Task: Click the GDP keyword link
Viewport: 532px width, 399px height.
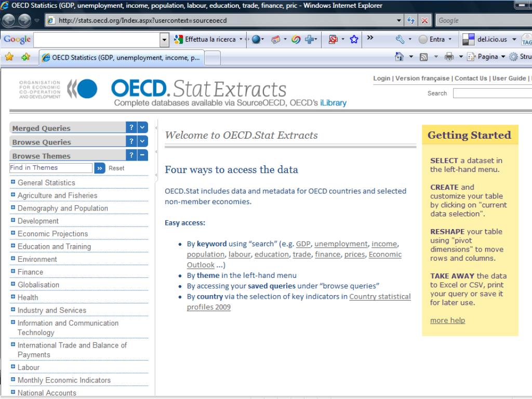Action: (x=303, y=244)
